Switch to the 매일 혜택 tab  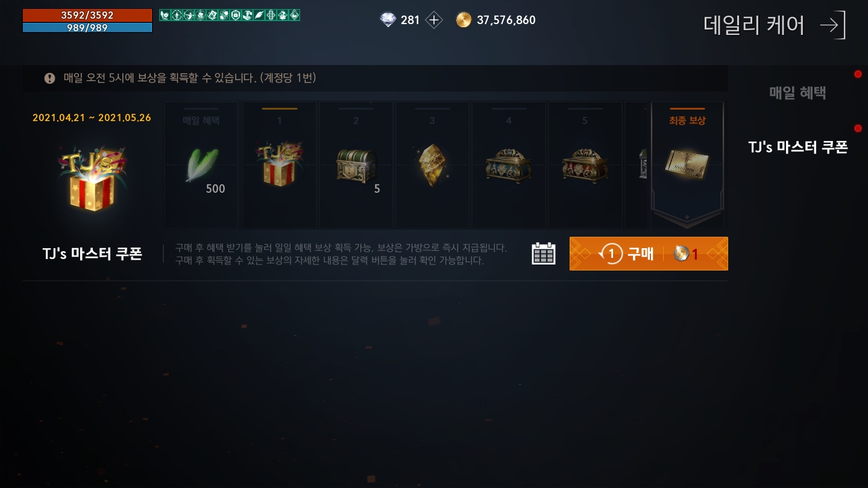point(797,93)
